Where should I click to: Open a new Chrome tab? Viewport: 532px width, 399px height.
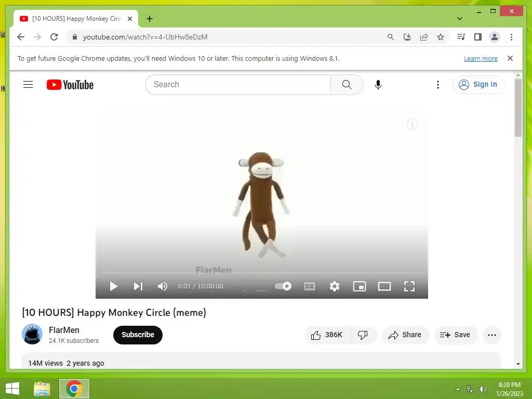pyautogui.click(x=150, y=19)
